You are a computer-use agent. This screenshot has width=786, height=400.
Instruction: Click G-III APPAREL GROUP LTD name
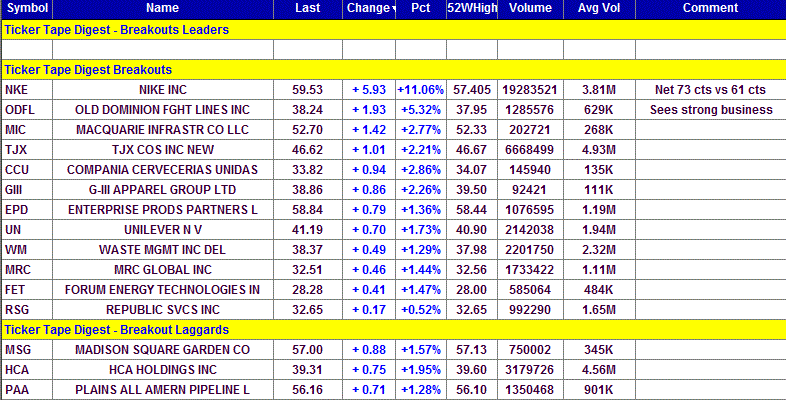[162, 190]
